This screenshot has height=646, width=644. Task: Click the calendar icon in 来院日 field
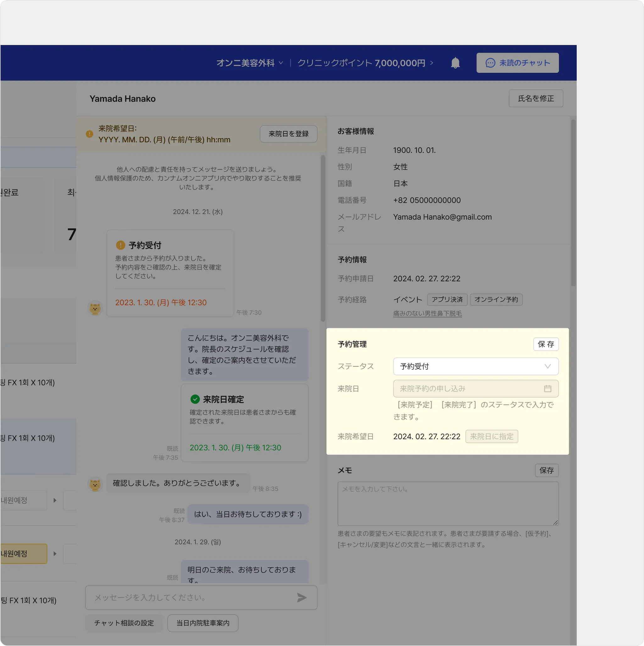point(547,389)
